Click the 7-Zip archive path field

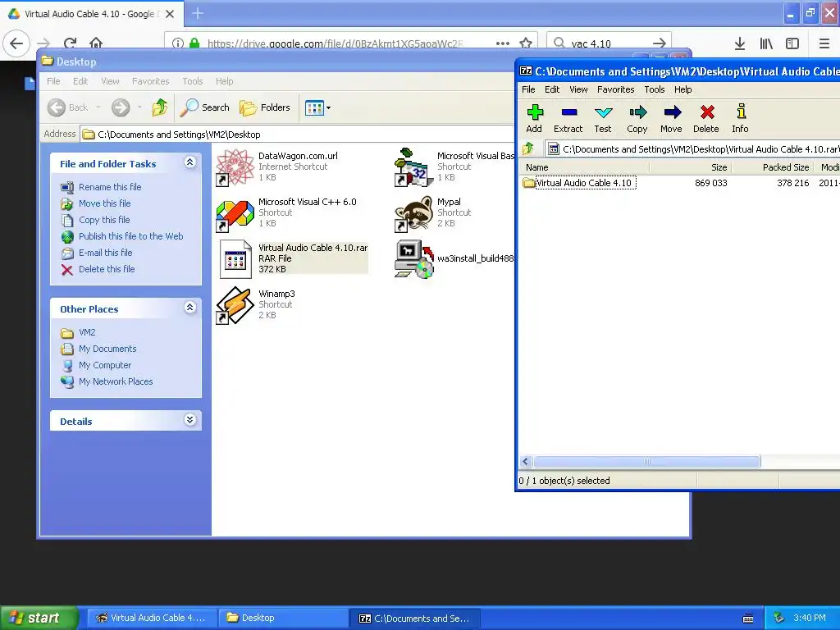coord(692,149)
